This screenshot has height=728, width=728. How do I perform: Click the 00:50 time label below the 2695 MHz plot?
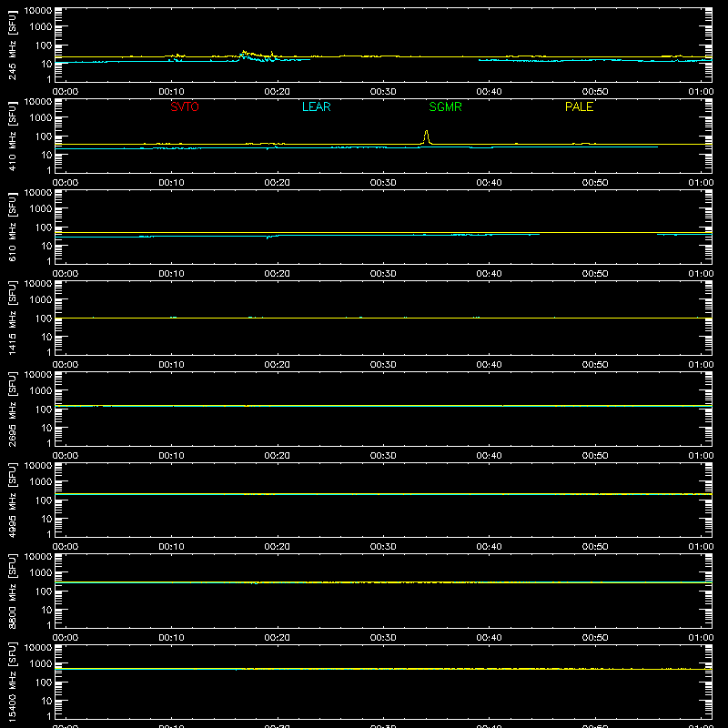(x=595, y=456)
